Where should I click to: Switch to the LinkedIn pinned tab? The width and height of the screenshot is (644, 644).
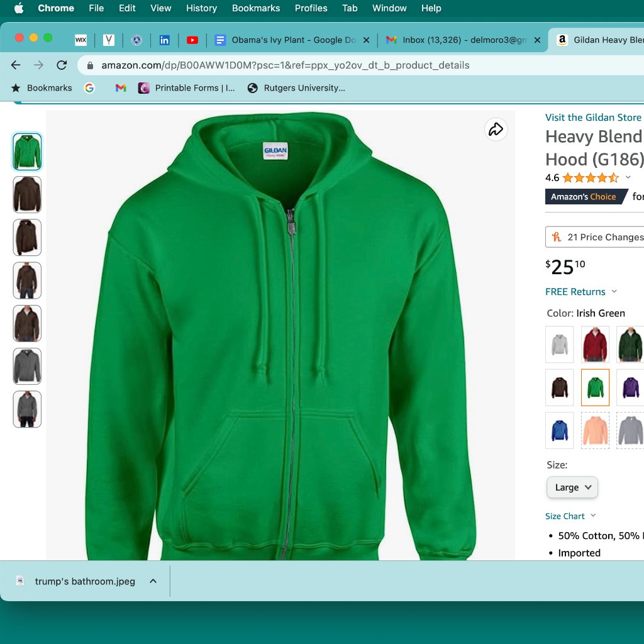(x=164, y=40)
